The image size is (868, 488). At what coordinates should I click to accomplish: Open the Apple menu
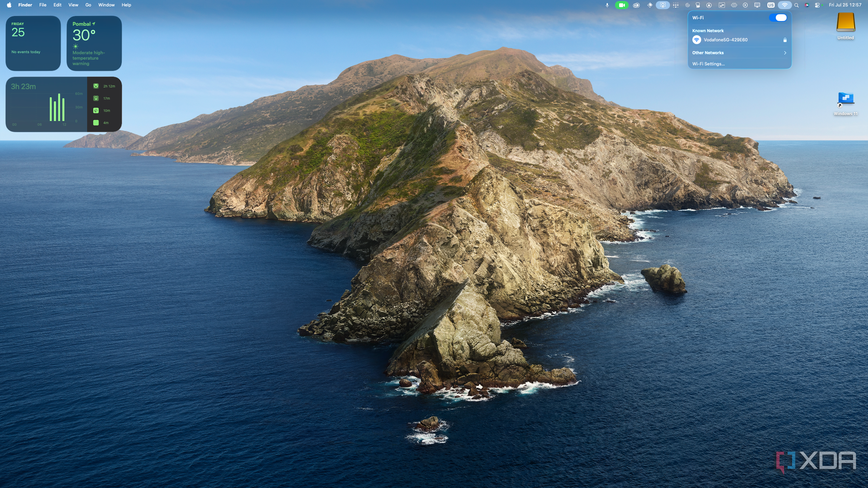point(9,5)
